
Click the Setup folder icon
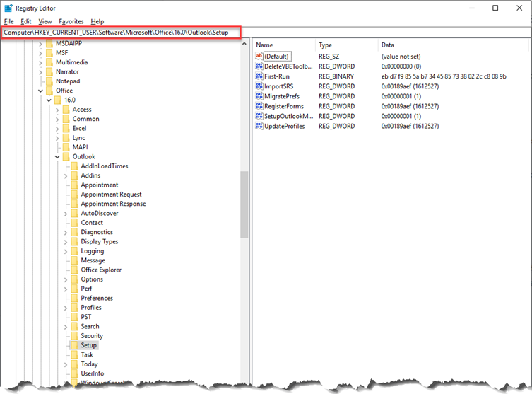(x=74, y=345)
